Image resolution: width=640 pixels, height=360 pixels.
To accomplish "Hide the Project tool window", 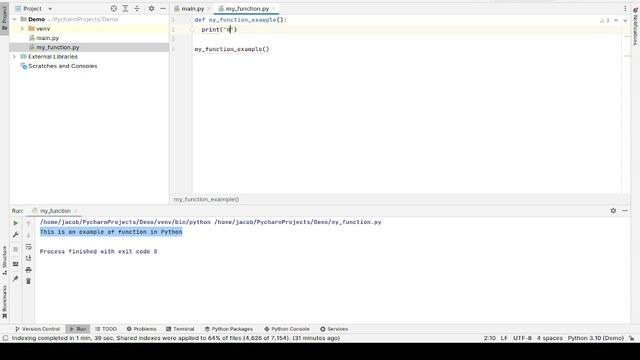I will [x=163, y=9].
